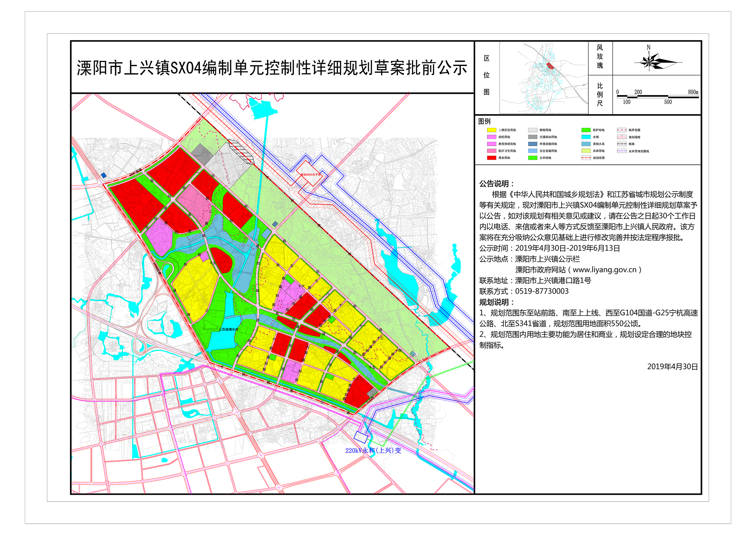Screen dimensions: 756x535
Task: Click the blue substation rectangle near 220kV label
Action: (360, 437)
